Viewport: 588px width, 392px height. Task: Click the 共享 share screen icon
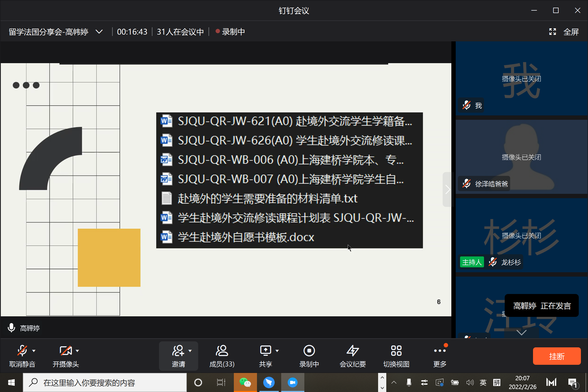[x=265, y=351]
